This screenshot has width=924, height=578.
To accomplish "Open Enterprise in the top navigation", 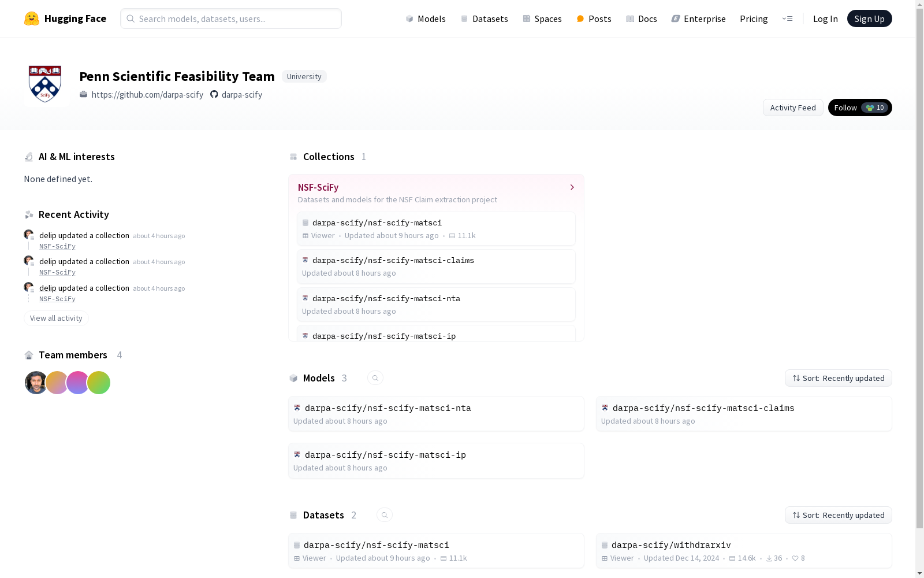I will pos(698,18).
